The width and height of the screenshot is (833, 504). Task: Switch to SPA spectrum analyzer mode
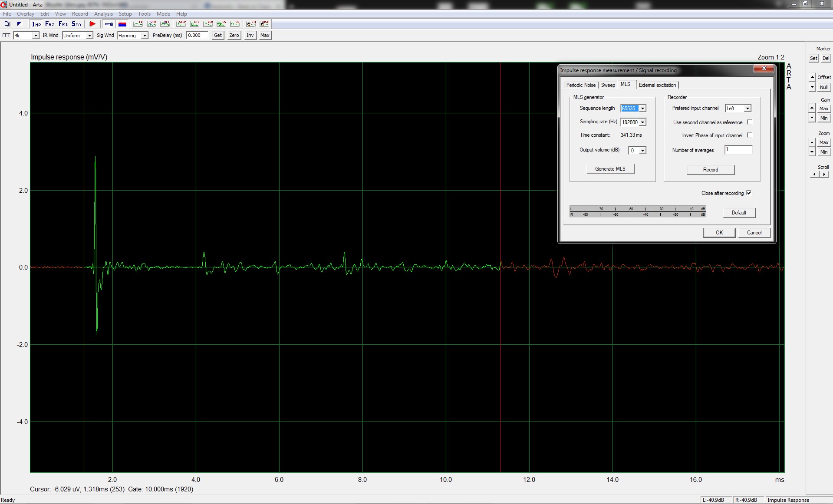pos(76,24)
